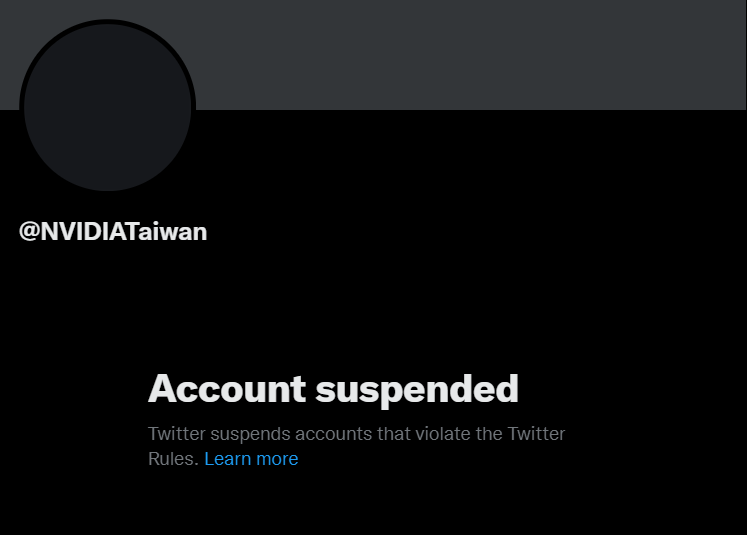Screen dimensions: 747x535
Task: Click the word more in the blue link
Action: point(277,460)
